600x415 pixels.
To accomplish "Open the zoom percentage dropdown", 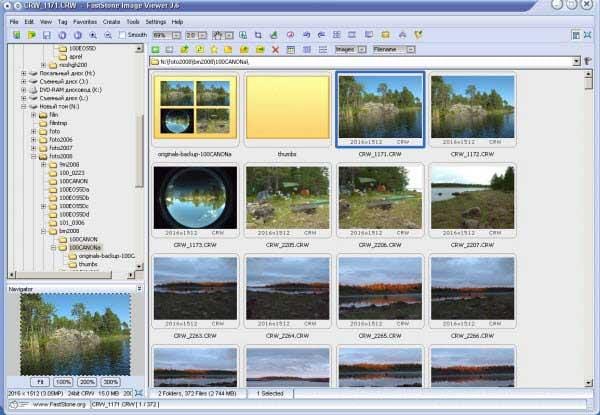I will click(176, 36).
